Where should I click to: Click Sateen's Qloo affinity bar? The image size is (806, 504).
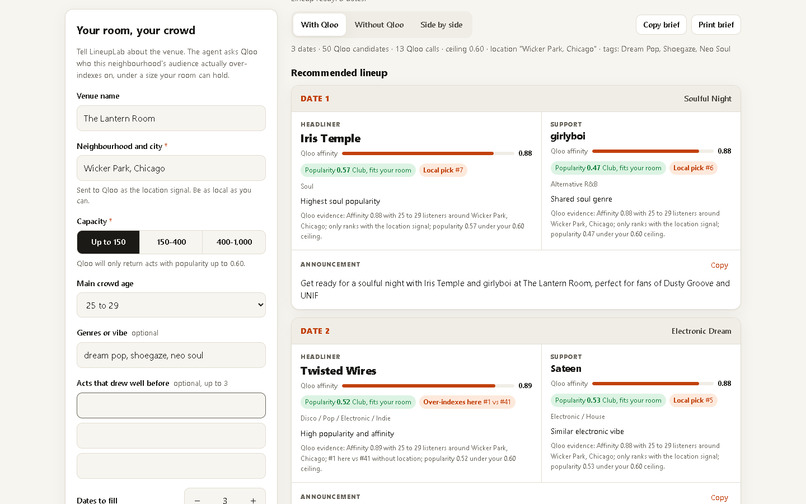[652, 384]
